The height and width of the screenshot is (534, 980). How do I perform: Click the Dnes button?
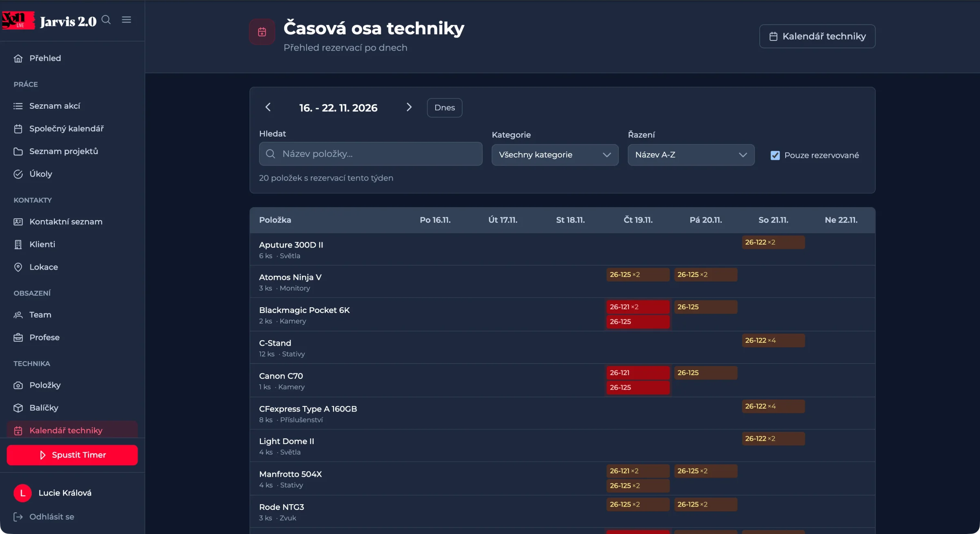(x=445, y=107)
